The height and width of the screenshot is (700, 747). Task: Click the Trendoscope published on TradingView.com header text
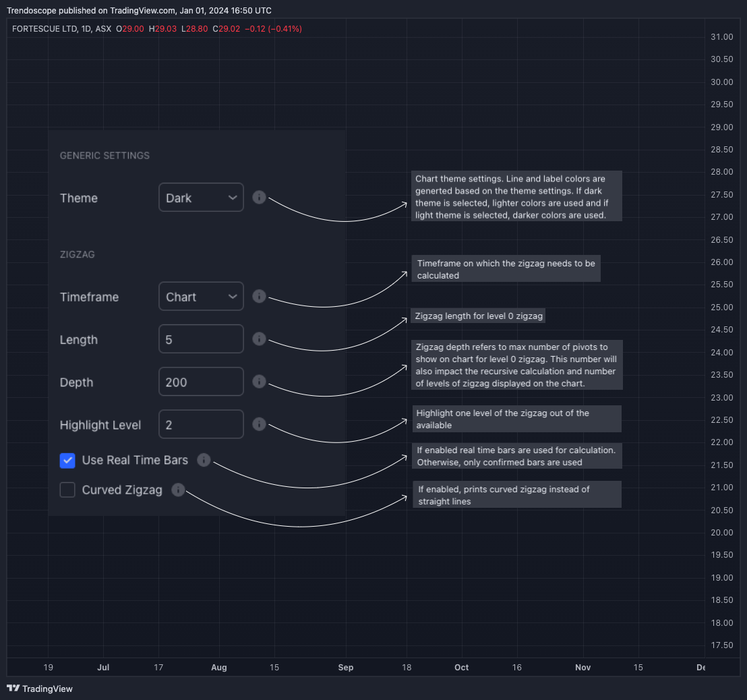click(x=139, y=11)
